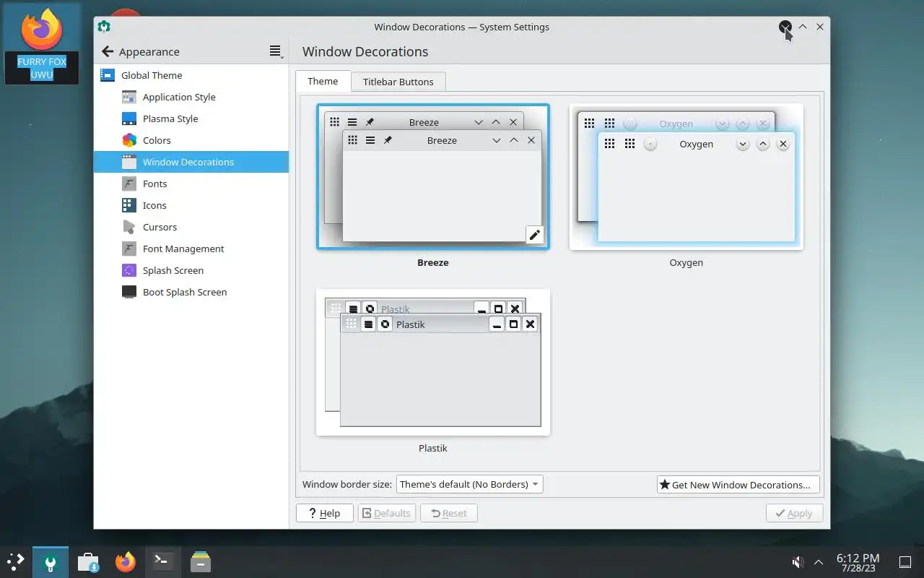924x578 pixels.
Task: Open the Splash Screen icon
Action: coord(129,270)
